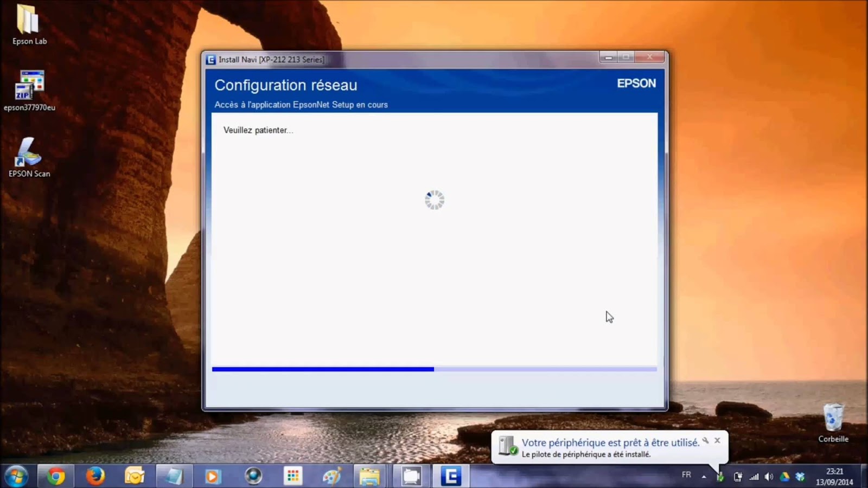Open the colorful grid app in taskbar

[293, 477]
